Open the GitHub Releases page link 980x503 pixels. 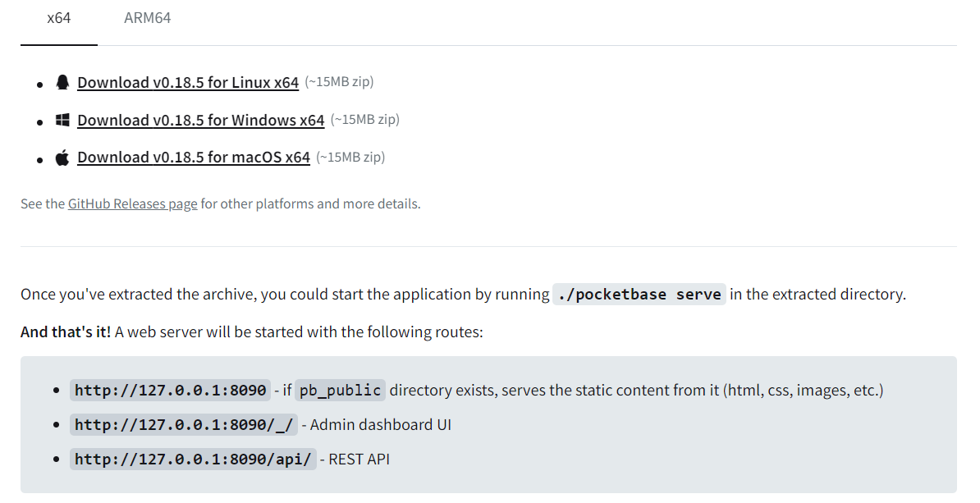tap(133, 203)
